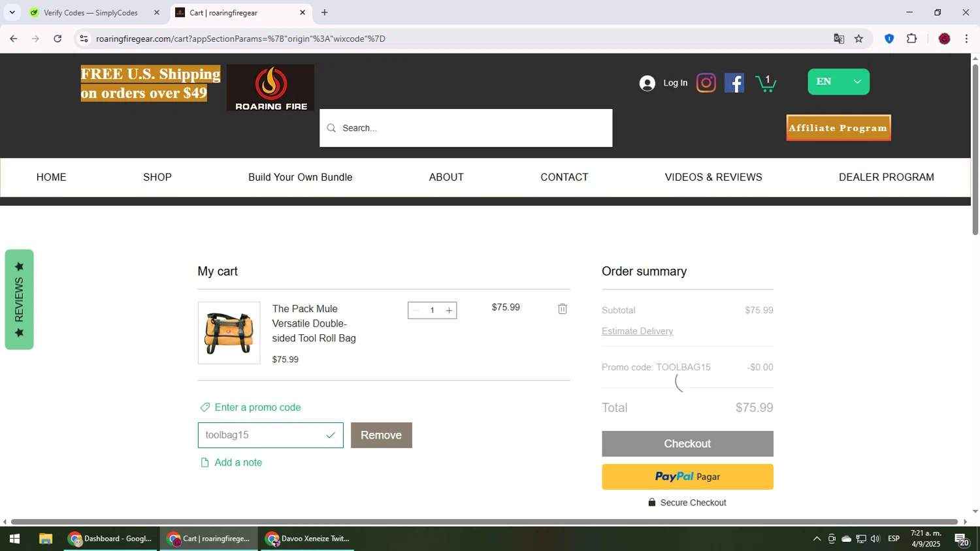Open the browser extensions puzzle icon
Screen dimensions: 980x551
pyautogui.click(x=912, y=39)
